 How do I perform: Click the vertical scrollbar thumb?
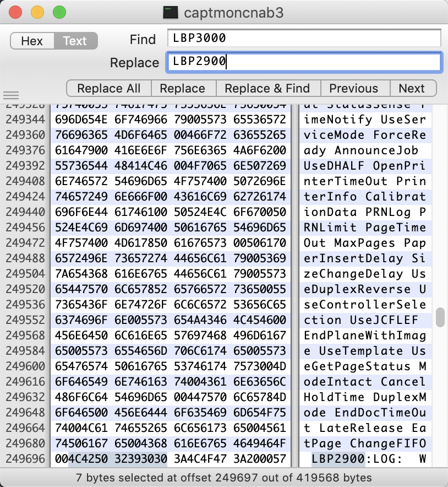[x=440, y=317]
